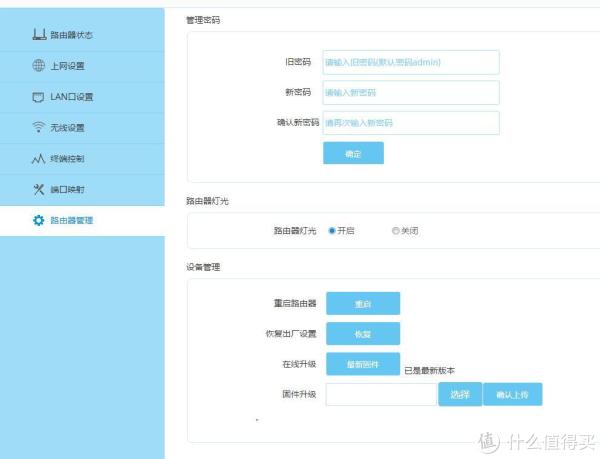The image size is (600, 459).
Task: Click into the 新密码 input field
Action: 410,93
